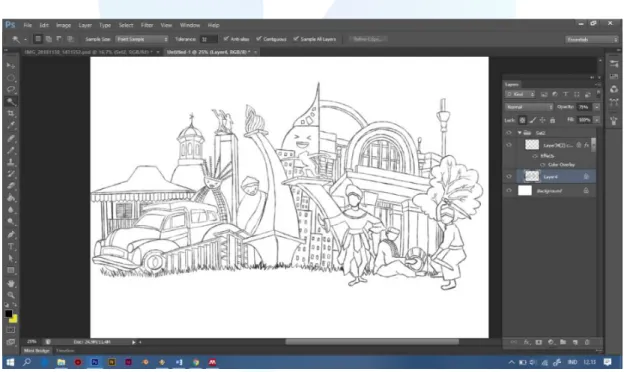The height and width of the screenshot is (372, 624).
Task: Select the Eyedropper tool
Action: click(11, 126)
